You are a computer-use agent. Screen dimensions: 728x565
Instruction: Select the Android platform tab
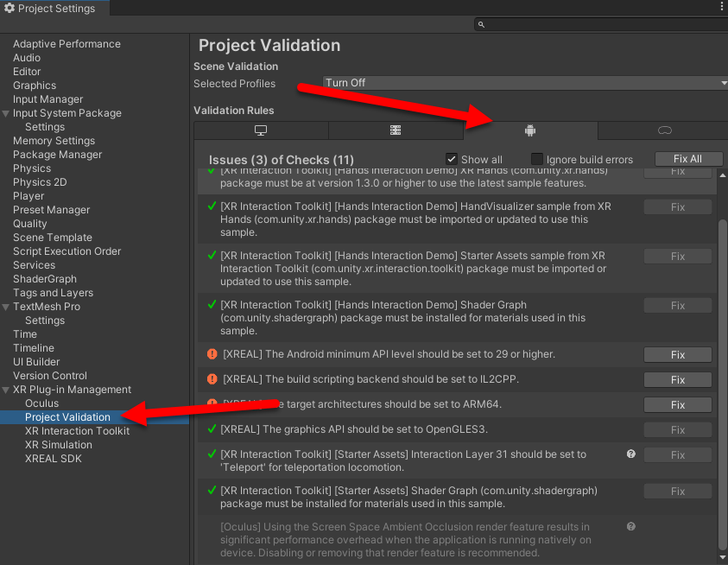click(530, 130)
